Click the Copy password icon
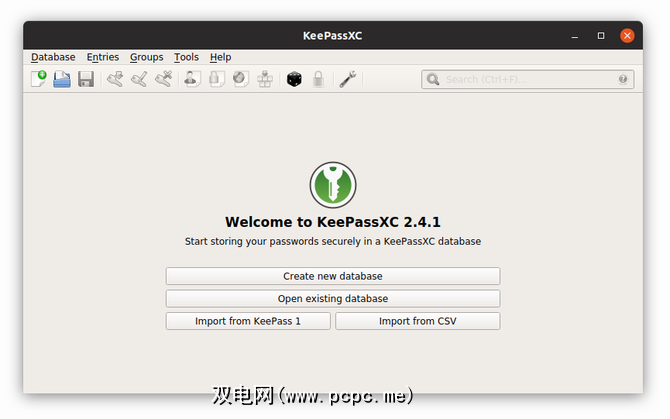 pyautogui.click(x=217, y=79)
